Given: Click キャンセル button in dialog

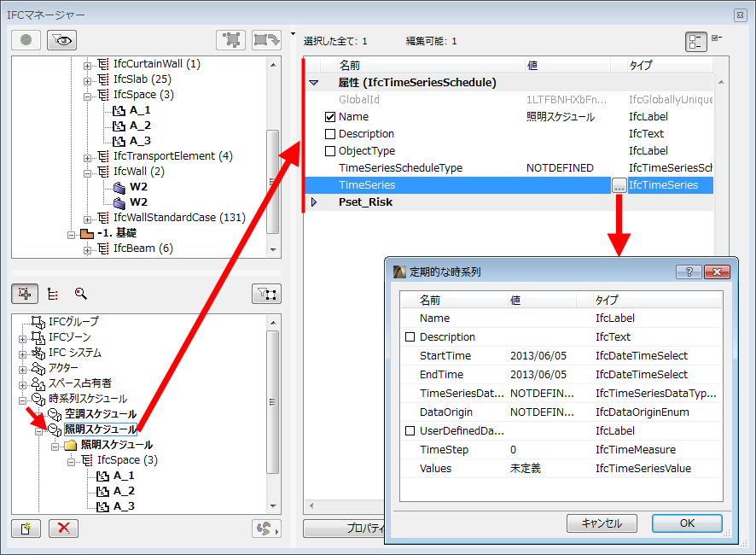Looking at the screenshot, I should coord(602,523).
